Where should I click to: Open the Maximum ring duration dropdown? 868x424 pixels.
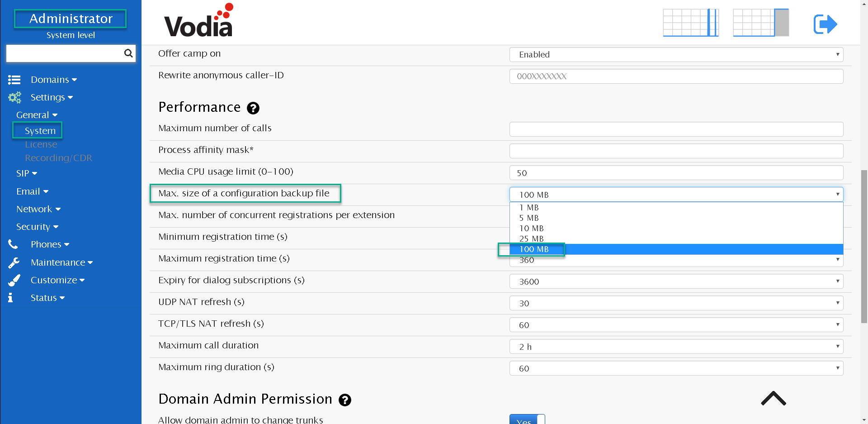(x=676, y=368)
